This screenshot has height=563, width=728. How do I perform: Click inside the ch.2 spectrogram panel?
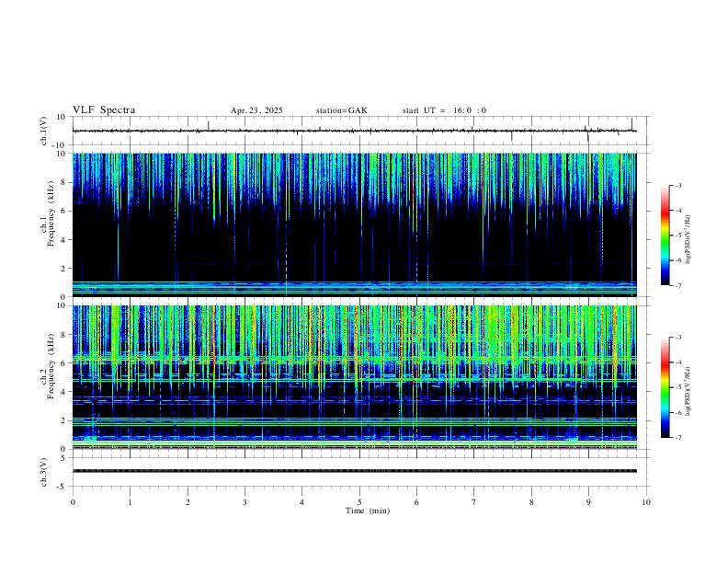pos(354,377)
